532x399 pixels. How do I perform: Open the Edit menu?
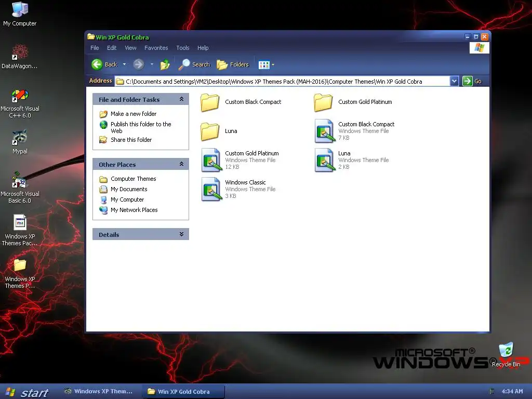tap(112, 48)
